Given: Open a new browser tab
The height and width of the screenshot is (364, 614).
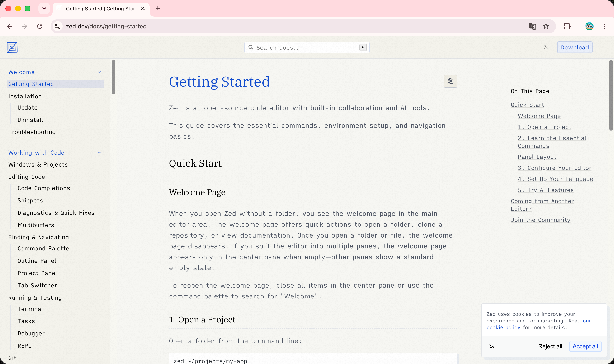Looking at the screenshot, I should (158, 9).
